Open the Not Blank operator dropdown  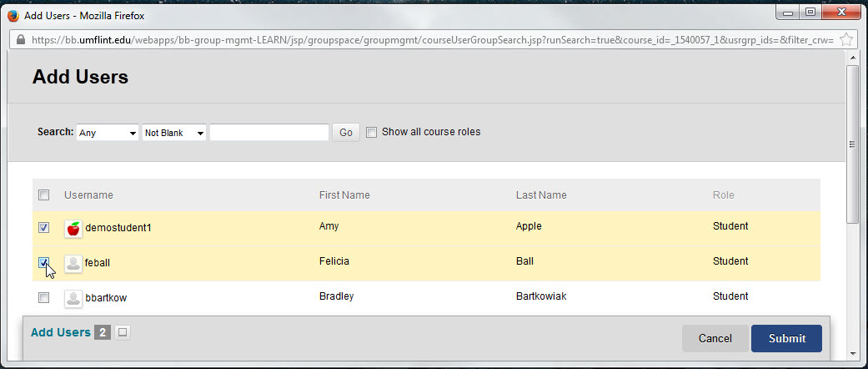tap(174, 133)
